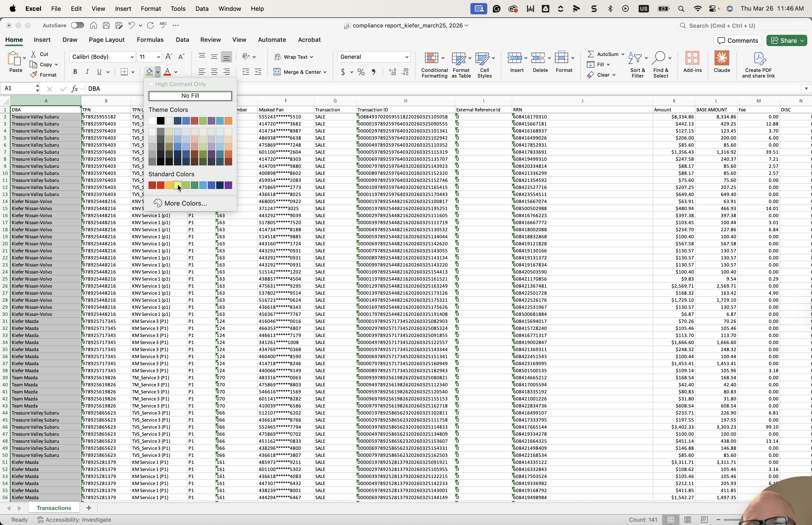Click the Increase Indent icon

pyautogui.click(x=258, y=72)
